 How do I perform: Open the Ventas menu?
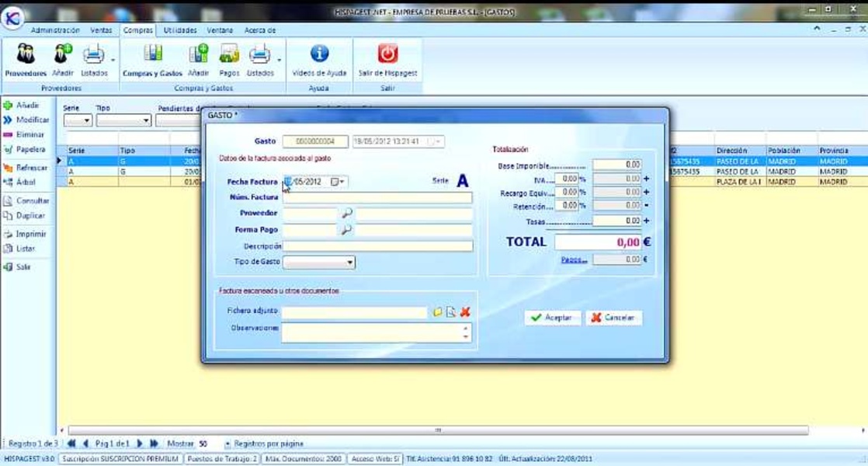click(x=101, y=30)
